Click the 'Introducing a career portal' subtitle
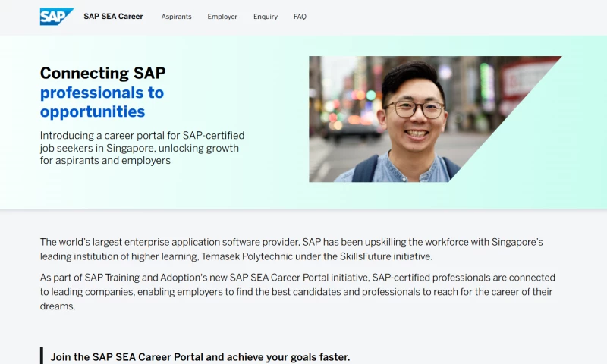Image resolution: width=607 pixels, height=364 pixels. pos(142,148)
